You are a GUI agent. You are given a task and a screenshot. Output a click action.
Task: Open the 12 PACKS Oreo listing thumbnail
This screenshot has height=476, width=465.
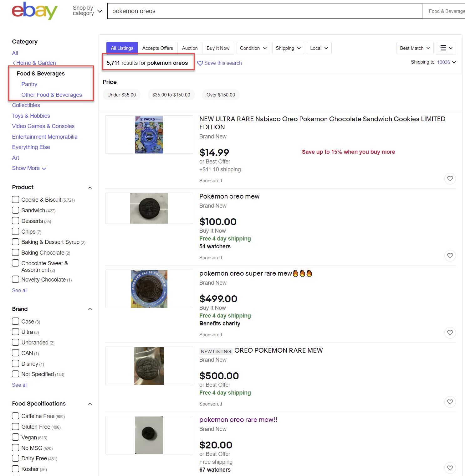149,134
